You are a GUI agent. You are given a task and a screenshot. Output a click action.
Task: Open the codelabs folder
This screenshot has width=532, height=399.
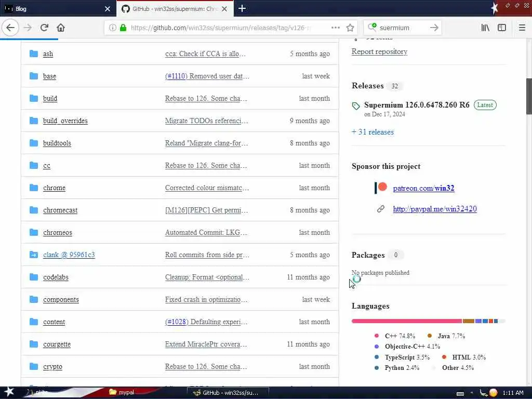(56, 277)
